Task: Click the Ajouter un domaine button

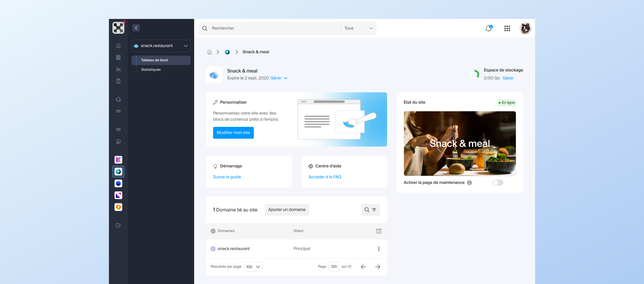Action: [287, 210]
